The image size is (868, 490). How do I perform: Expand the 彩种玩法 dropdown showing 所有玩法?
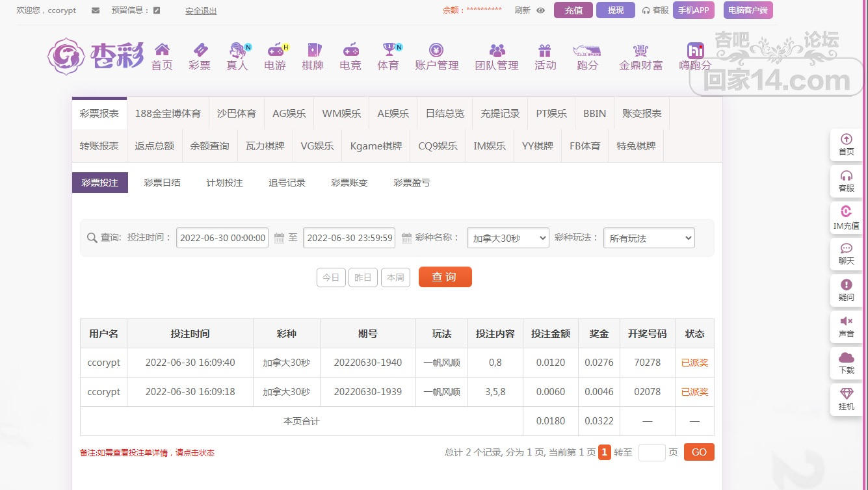[x=648, y=239]
